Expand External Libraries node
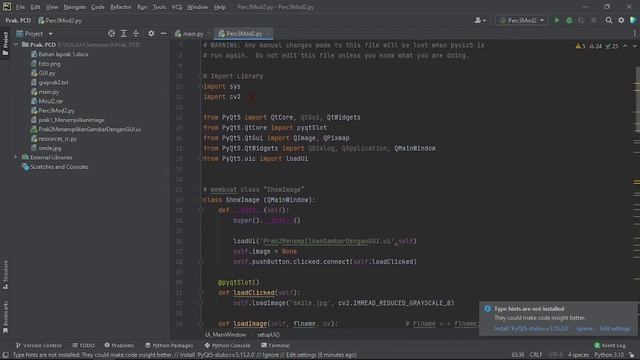The width and height of the screenshot is (640, 360). (x=16, y=157)
